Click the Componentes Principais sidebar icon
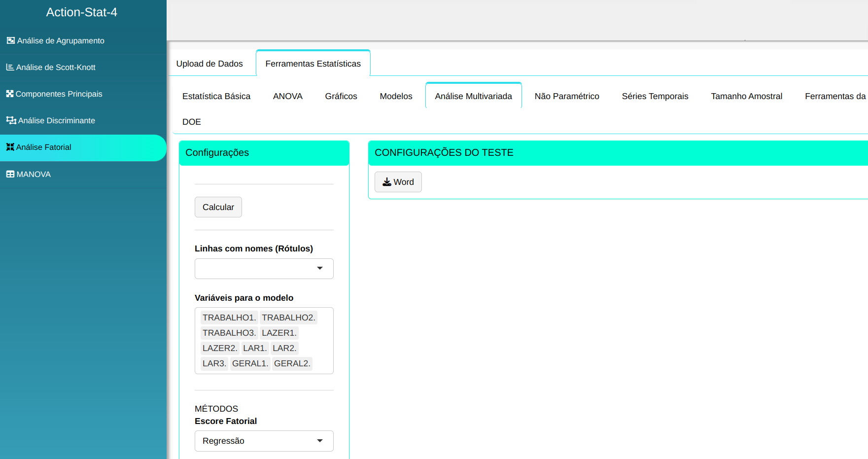The width and height of the screenshot is (868, 459). pyautogui.click(x=10, y=94)
